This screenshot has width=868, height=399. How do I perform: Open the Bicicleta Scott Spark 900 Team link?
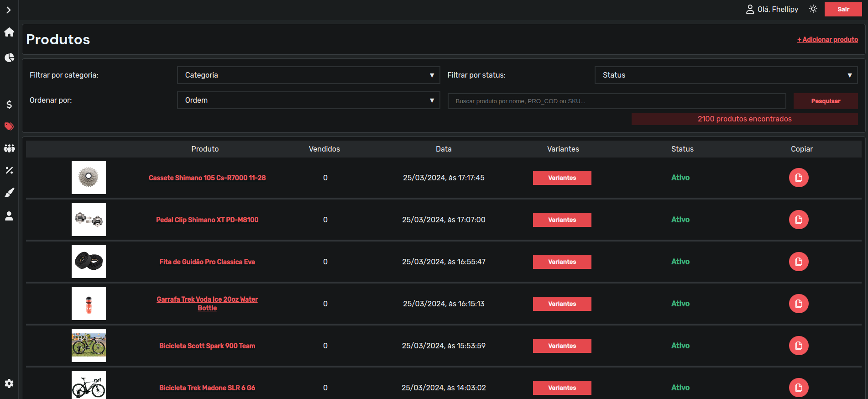pos(207,346)
